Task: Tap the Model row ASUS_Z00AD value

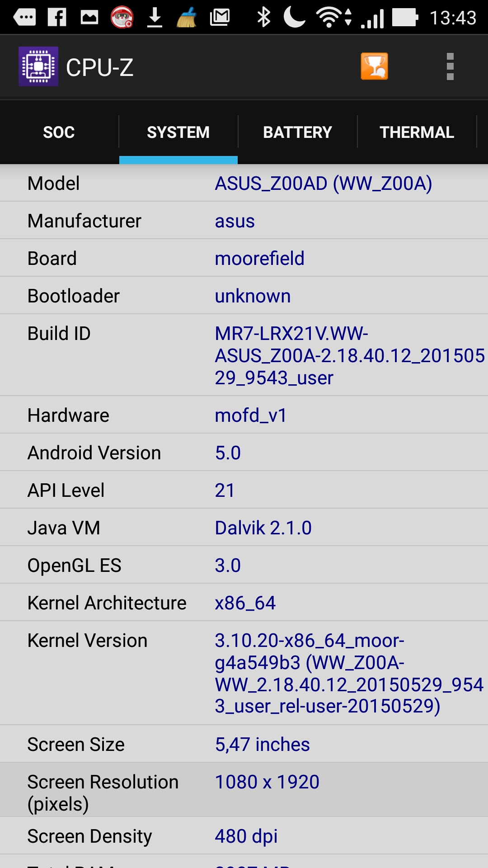Action: (x=324, y=184)
